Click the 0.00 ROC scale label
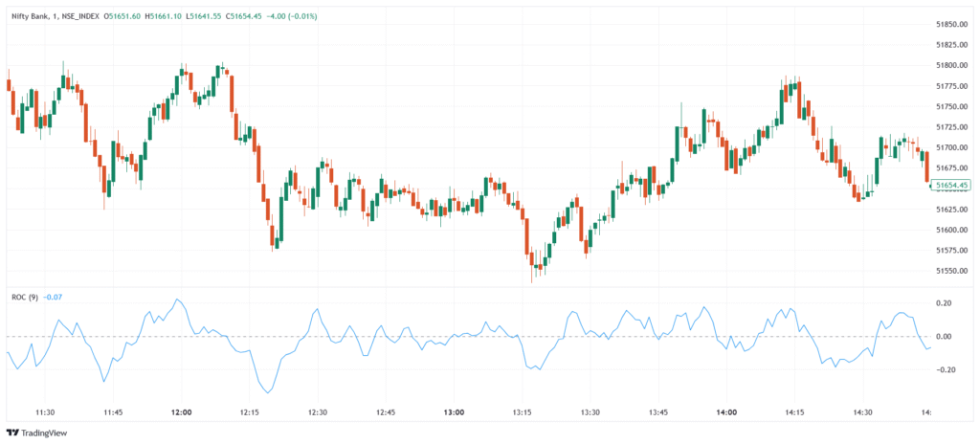This screenshot has width=980, height=444. point(943,337)
